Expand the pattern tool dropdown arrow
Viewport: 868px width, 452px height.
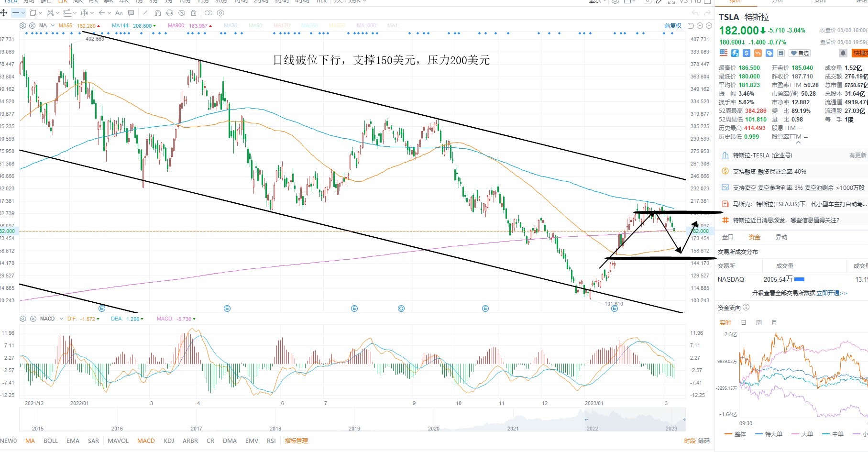pos(57,13)
